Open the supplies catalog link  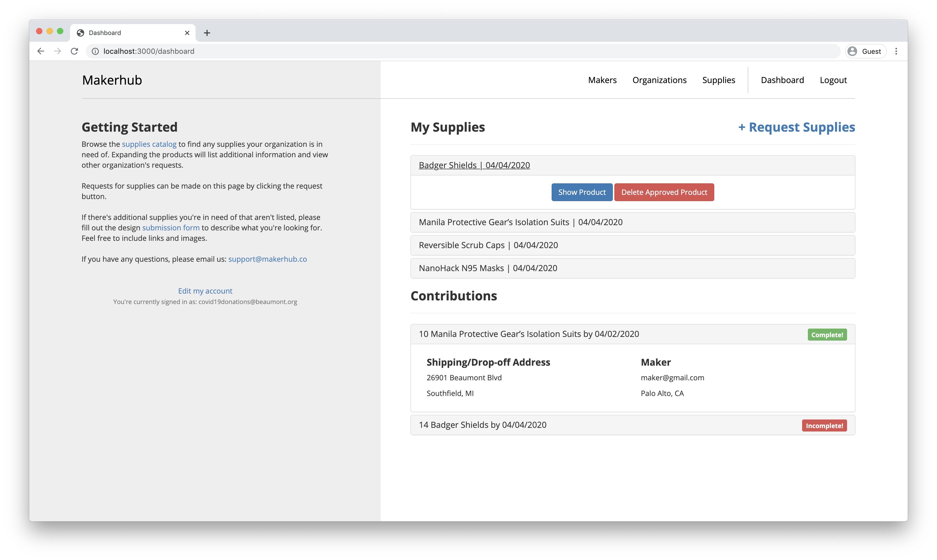tap(149, 144)
